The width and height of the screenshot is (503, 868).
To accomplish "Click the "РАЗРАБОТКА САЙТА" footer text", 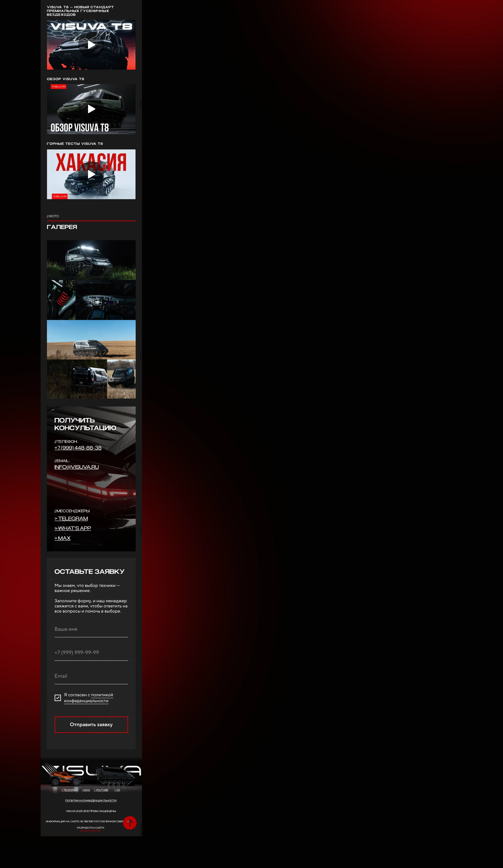I will 91,828.
